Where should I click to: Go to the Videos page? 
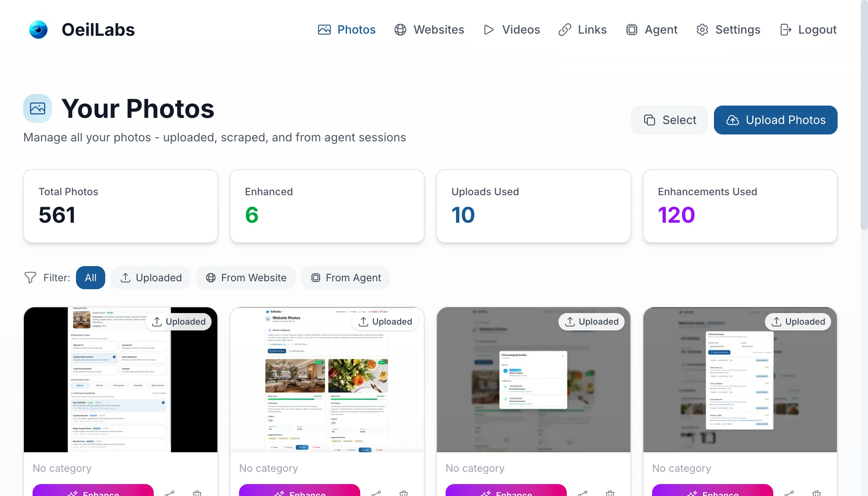(x=512, y=30)
